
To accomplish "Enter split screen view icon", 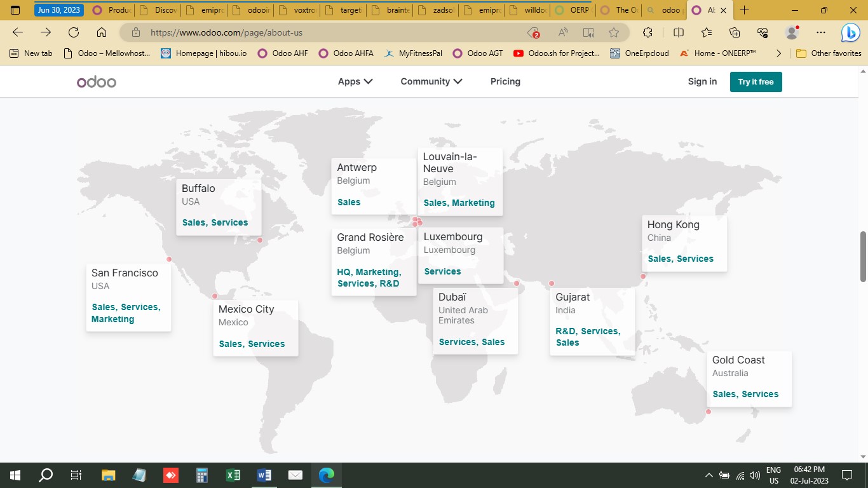I will click(679, 32).
